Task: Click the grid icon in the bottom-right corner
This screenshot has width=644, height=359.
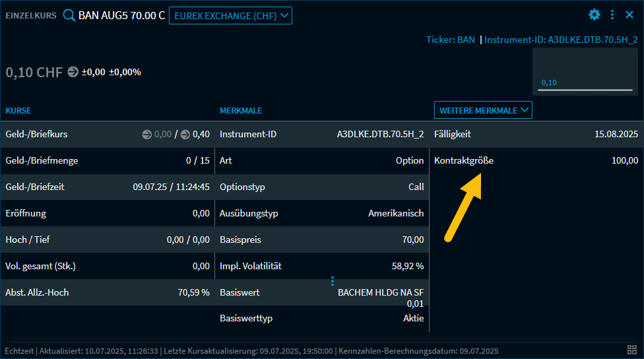Action: point(632,350)
